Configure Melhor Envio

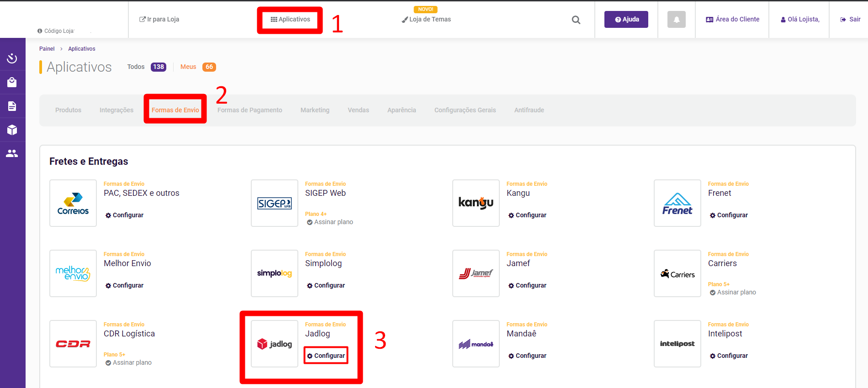[124, 285]
